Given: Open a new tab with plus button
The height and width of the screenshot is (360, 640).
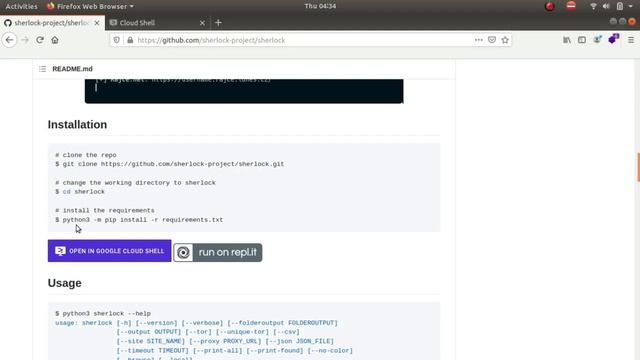Looking at the screenshot, I should point(218,23).
